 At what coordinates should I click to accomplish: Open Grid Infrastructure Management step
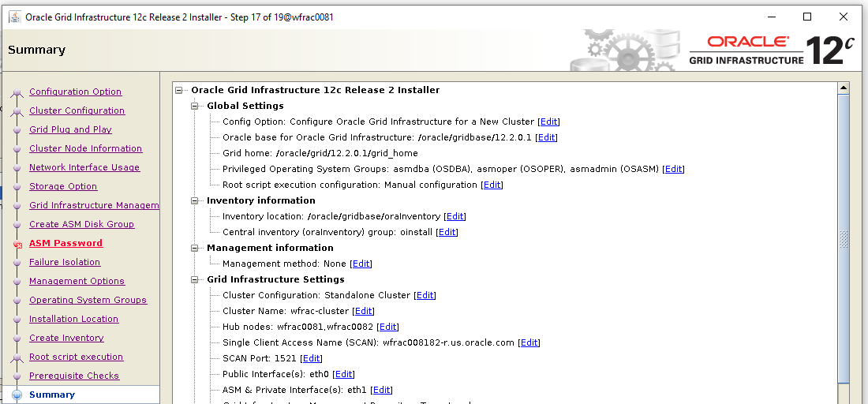94,205
